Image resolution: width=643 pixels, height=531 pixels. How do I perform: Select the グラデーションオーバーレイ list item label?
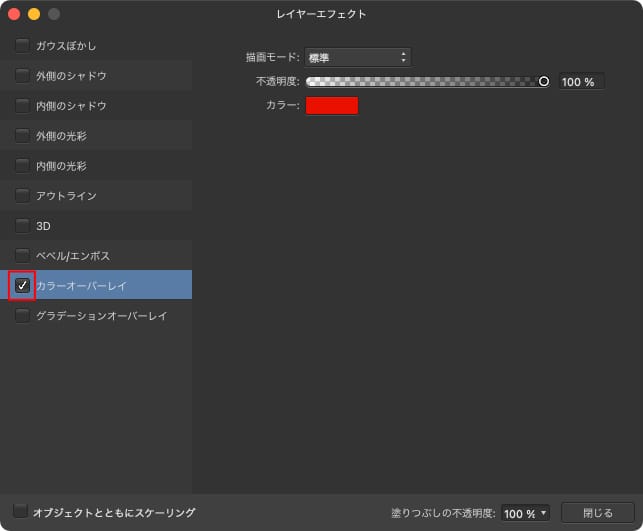click(101, 316)
